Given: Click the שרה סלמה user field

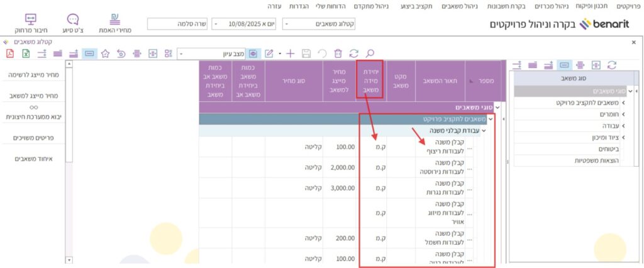Looking at the screenshot, I should (x=178, y=24).
